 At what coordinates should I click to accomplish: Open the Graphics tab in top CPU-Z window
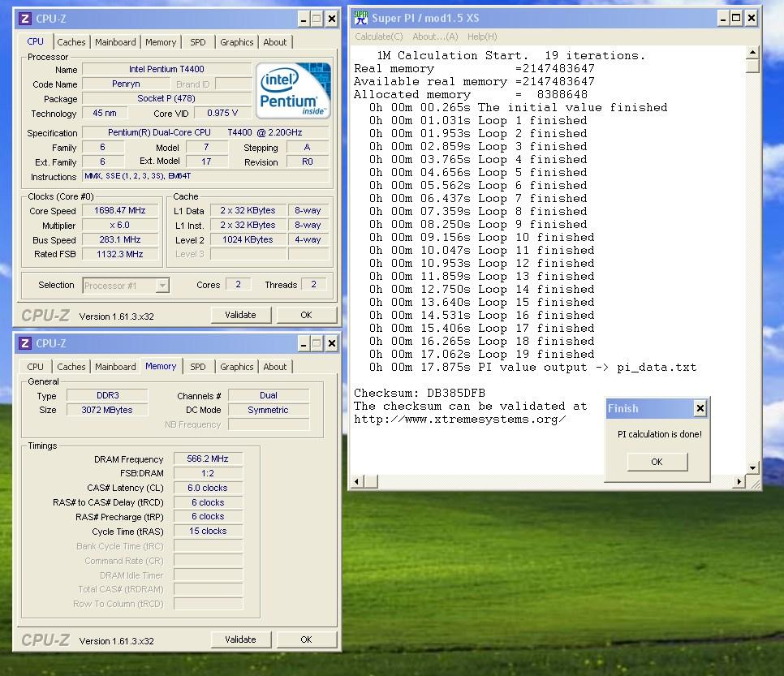[x=236, y=42]
